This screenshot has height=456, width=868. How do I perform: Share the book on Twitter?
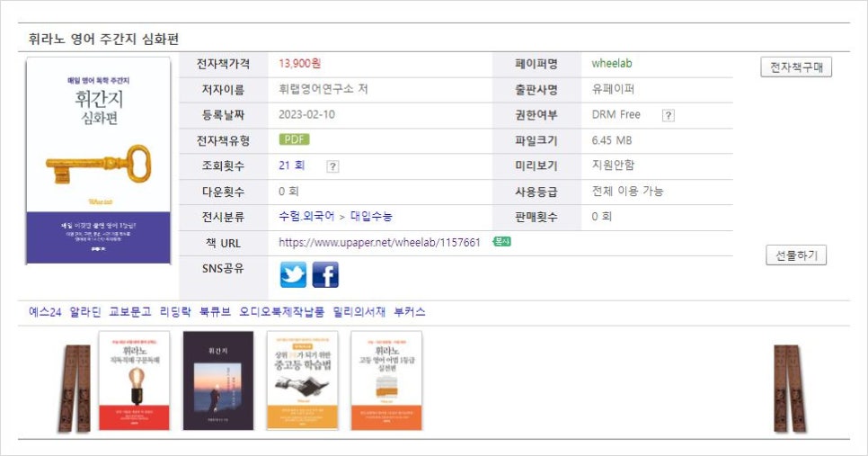point(293,274)
